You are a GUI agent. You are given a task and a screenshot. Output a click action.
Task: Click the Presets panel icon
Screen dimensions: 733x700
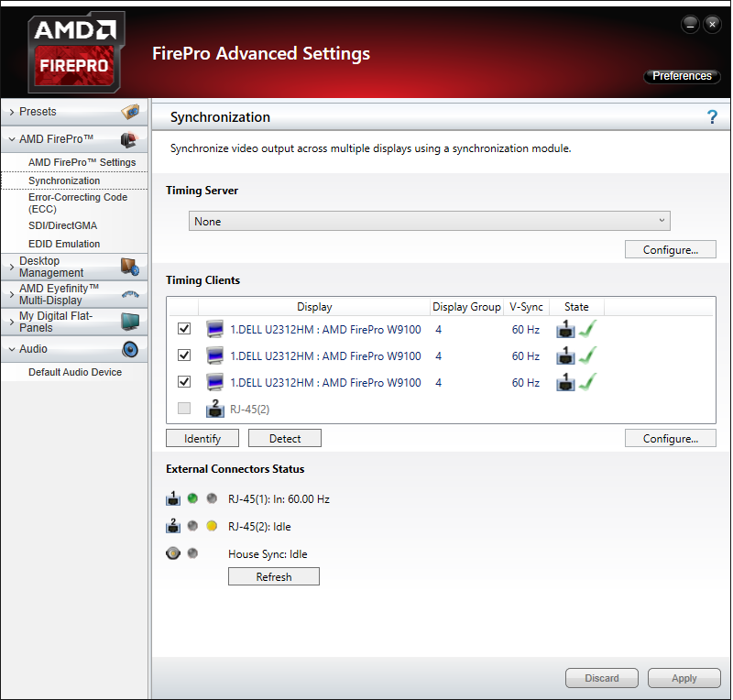pos(130,112)
